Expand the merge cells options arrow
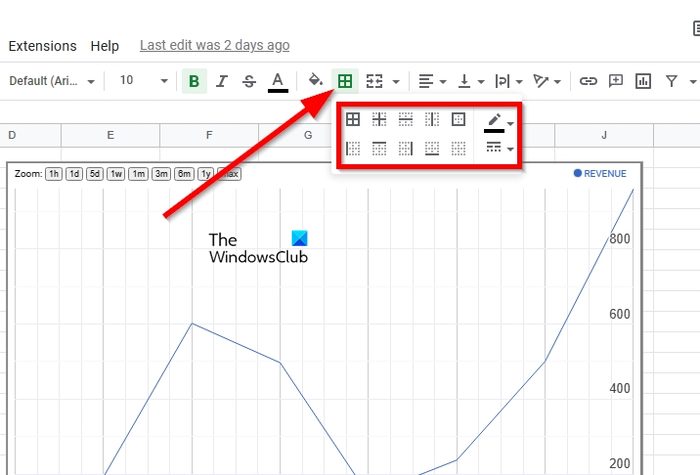This screenshot has height=475, width=700. pyautogui.click(x=396, y=82)
